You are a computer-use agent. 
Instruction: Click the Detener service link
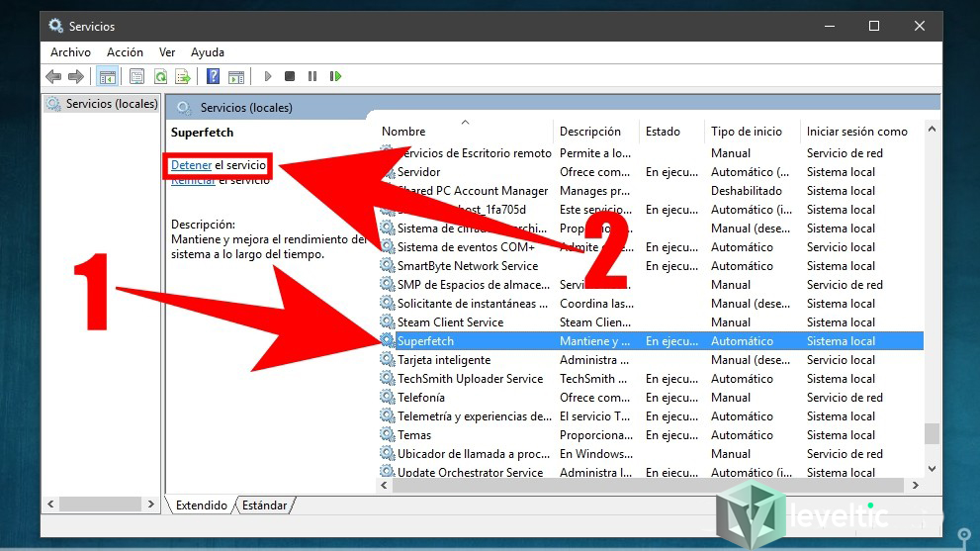(x=191, y=165)
